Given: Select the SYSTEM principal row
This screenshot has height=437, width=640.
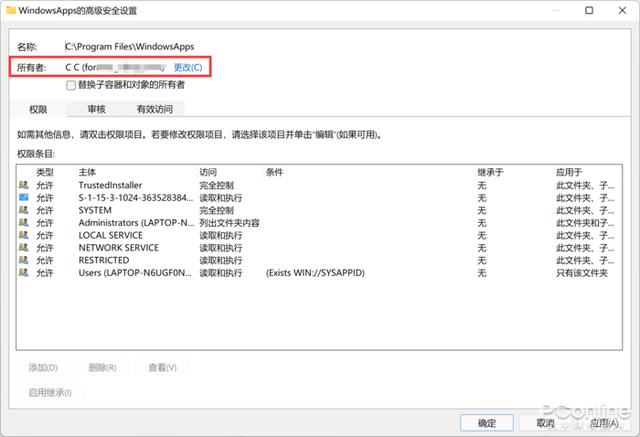Looking at the screenshot, I should [x=319, y=210].
